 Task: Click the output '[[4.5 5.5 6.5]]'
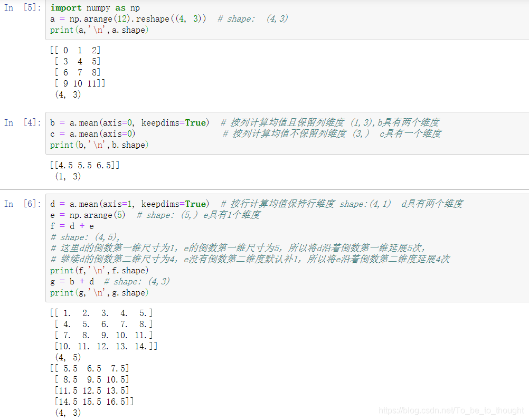84,165
